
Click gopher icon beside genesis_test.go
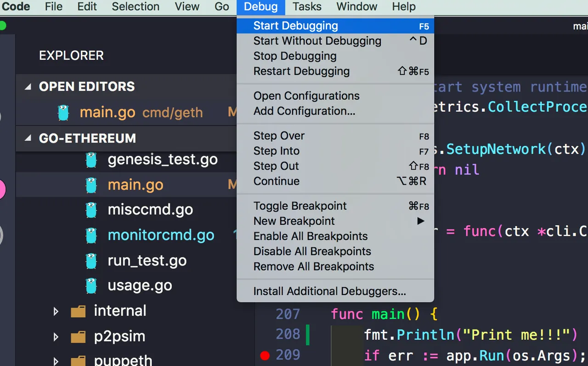[x=91, y=160]
